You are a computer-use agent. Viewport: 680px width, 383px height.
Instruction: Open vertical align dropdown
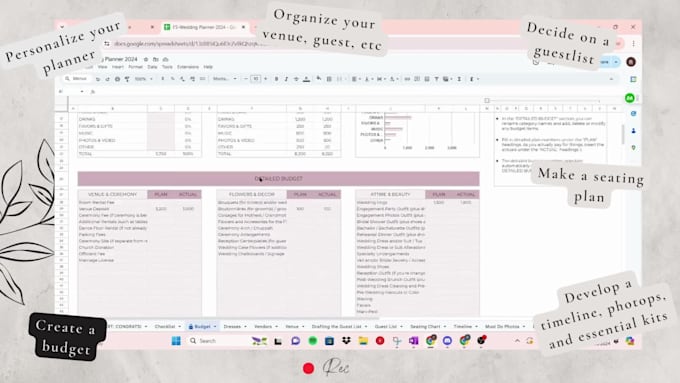[368, 79]
